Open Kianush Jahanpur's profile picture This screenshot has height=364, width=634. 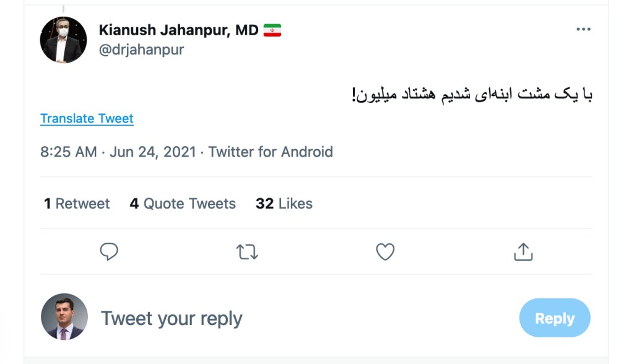coord(63,40)
